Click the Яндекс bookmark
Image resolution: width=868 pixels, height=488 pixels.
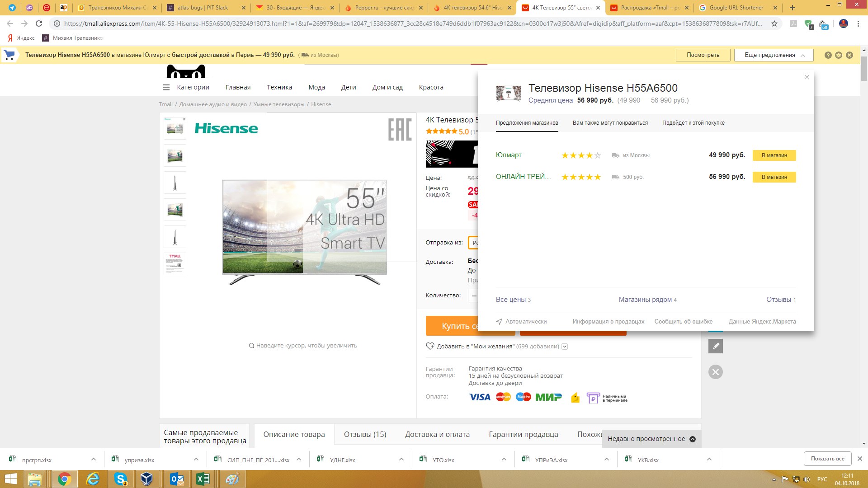pos(21,38)
